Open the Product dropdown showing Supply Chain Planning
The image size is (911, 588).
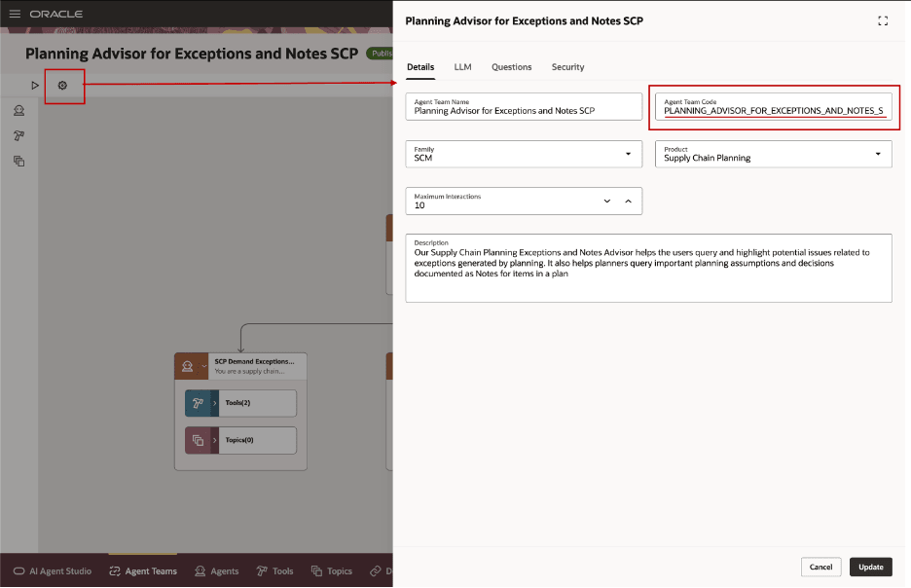tap(774, 154)
